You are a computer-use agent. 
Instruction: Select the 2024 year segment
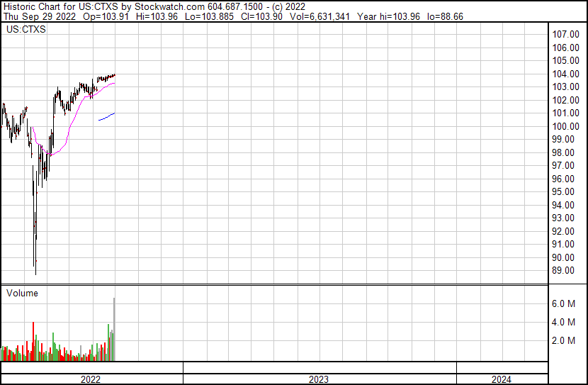(502, 379)
